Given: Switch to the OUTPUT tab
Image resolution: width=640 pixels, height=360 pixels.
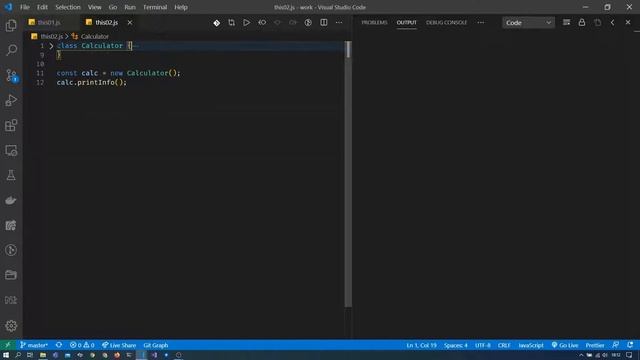Looking at the screenshot, I should click(x=407, y=22).
